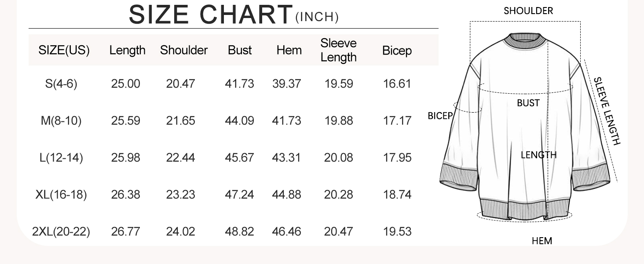Screen dimensions: 644x264
Task: Click the Bicep column header in table
Action: click(x=397, y=51)
